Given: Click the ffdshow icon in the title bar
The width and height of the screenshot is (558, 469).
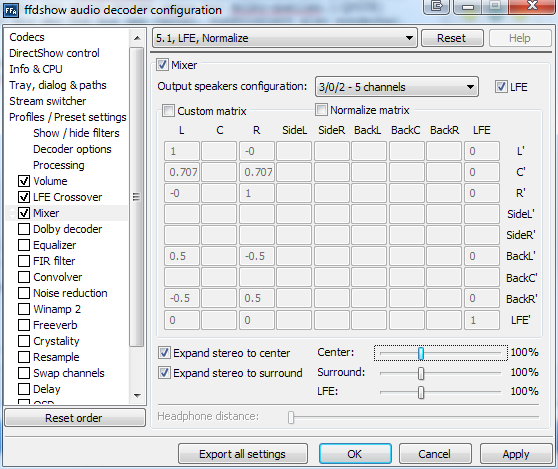Looking at the screenshot, I should (x=11, y=10).
